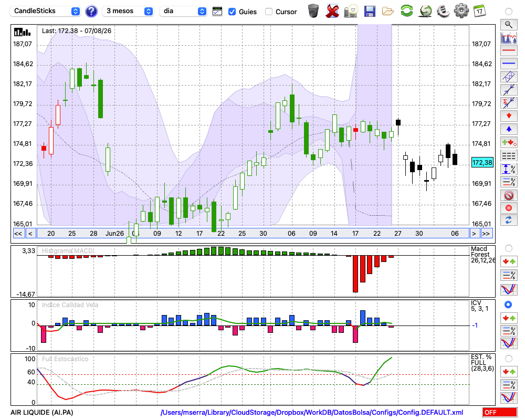Select the magnifying glass zoom tool
525x420 pixels.
pos(509,25)
